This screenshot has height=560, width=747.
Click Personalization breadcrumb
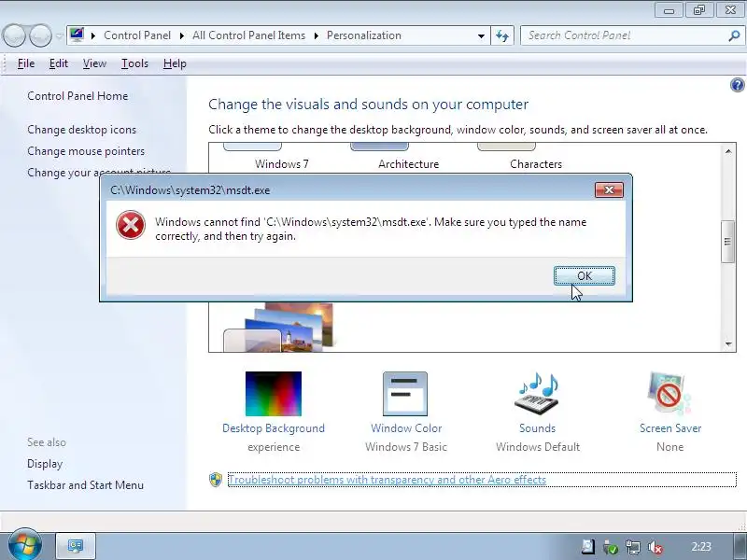click(x=364, y=35)
